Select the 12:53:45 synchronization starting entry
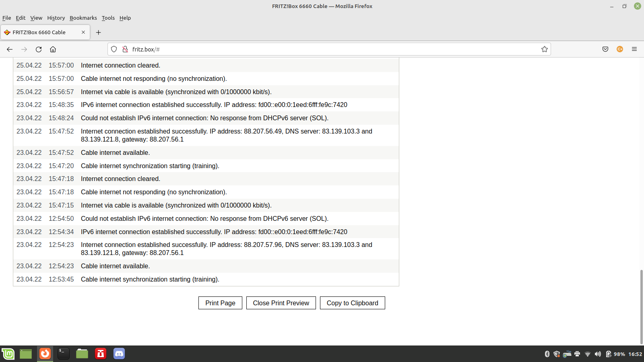The image size is (644, 362). click(206, 279)
